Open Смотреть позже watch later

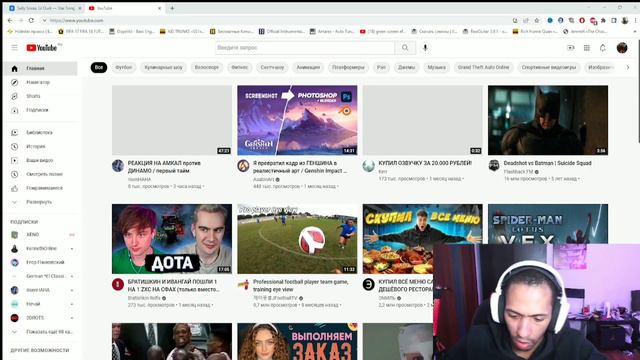(x=40, y=174)
